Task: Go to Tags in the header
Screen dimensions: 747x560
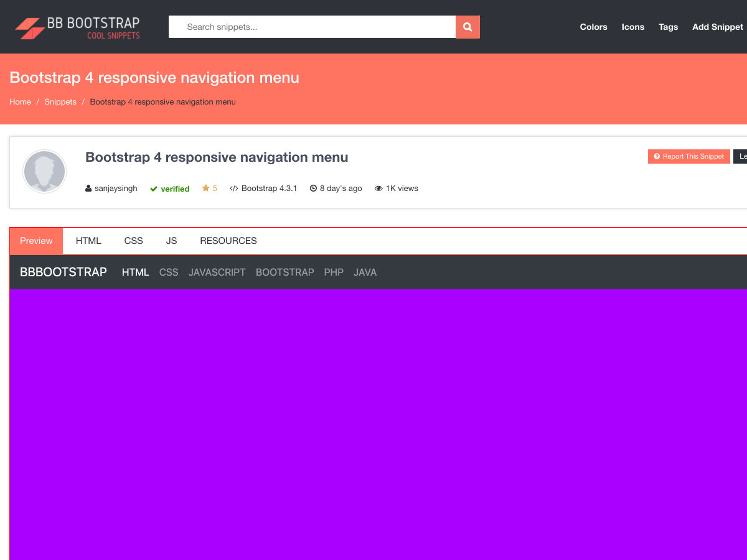Action: pyautogui.click(x=668, y=27)
